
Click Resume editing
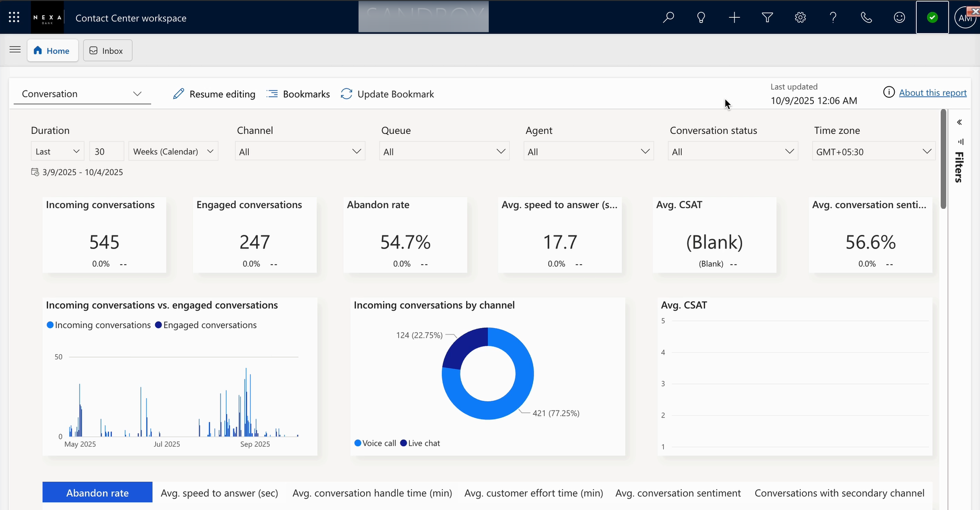tap(214, 94)
